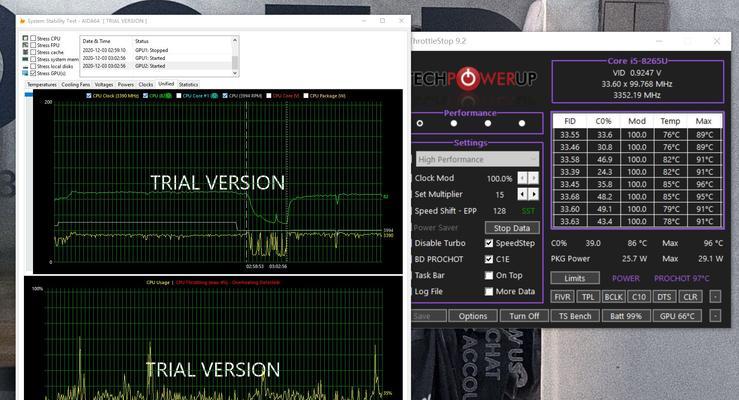
Task: Enable the Stress FPU checkbox
Action: [x=33, y=45]
